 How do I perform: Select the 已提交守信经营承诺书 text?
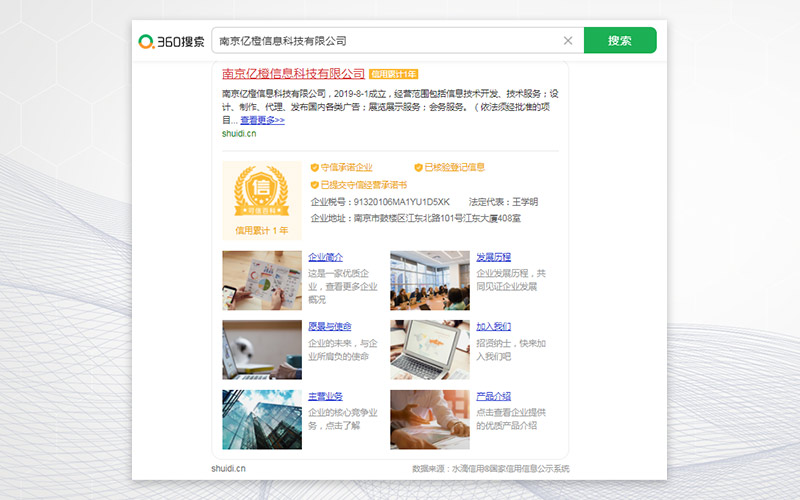pyautogui.click(x=364, y=185)
